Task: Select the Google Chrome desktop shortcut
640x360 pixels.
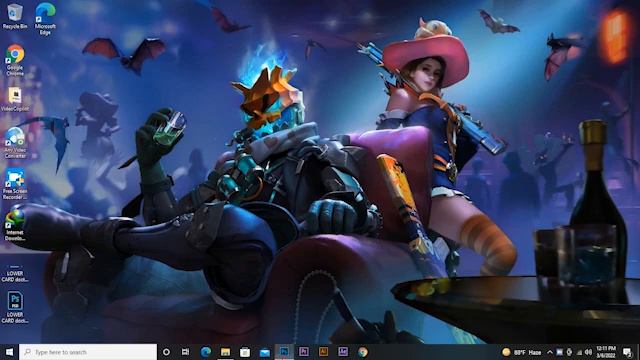Action: (15, 60)
